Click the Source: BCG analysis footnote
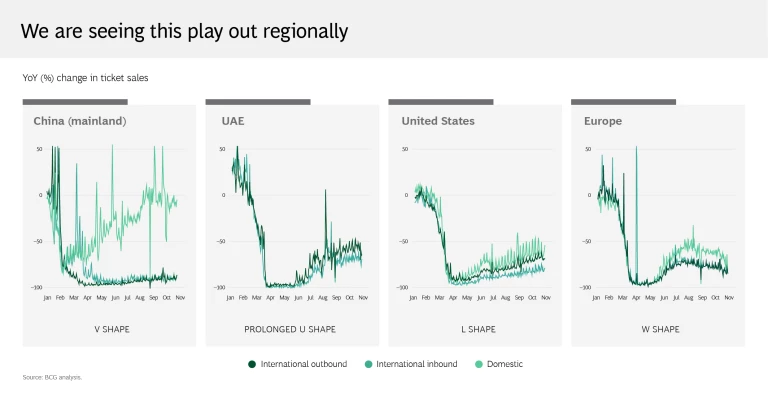The height and width of the screenshot is (402, 768). click(x=52, y=377)
